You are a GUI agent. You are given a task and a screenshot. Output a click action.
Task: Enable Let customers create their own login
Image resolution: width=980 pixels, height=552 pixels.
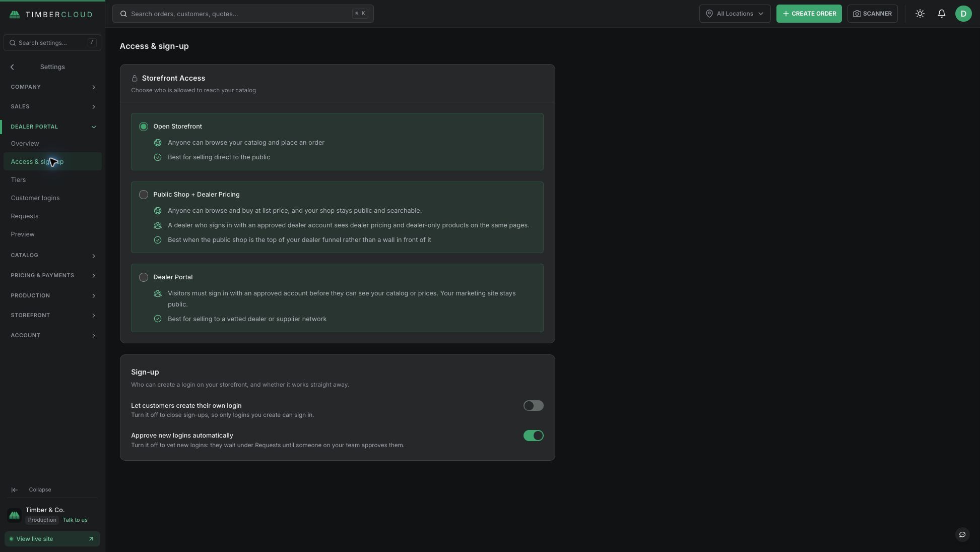(x=533, y=406)
